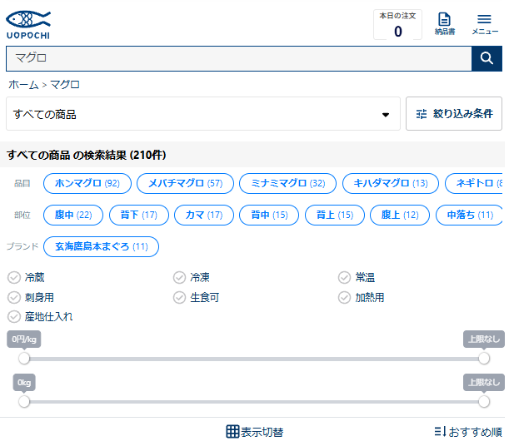Toggle the 産地仕入れ checkbox
505x445 pixels.
click(x=14, y=317)
